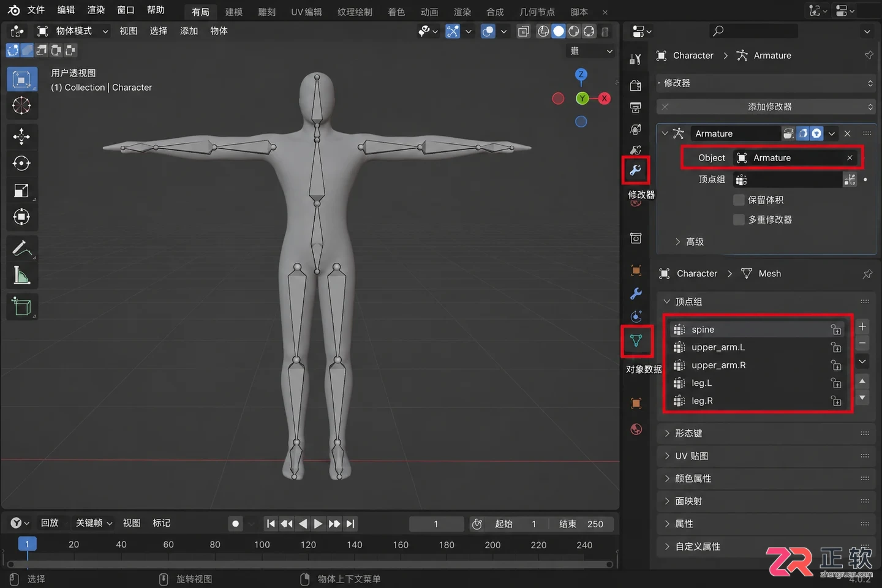Collapse the 顶点组 panel
Image resolution: width=882 pixels, height=588 pixels.
[766, 301]
